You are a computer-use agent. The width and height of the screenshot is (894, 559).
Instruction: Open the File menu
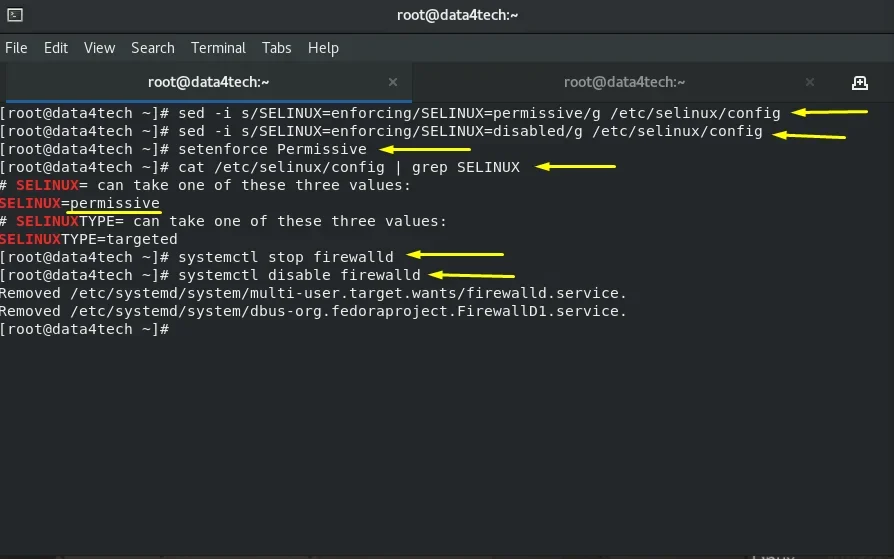coord(16,48)
